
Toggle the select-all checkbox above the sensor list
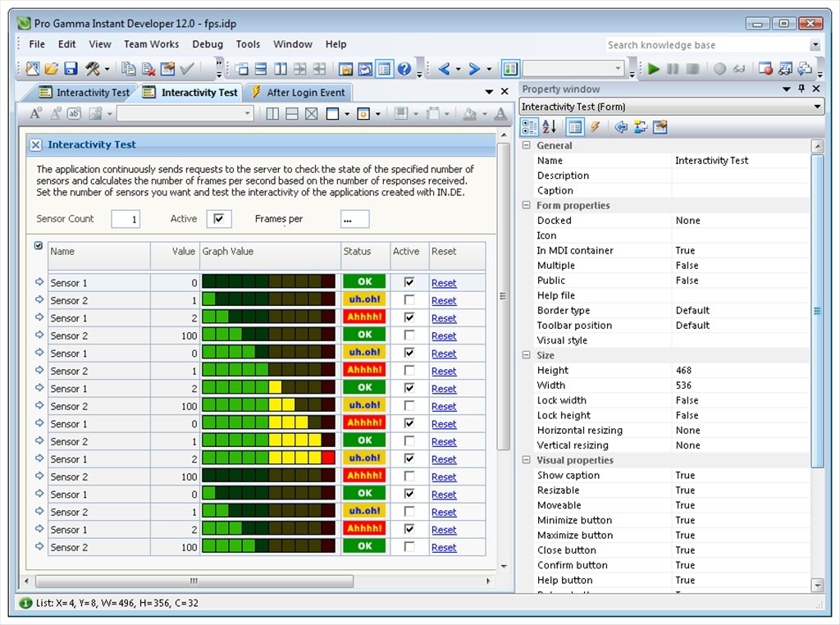[x=38, y=246]
